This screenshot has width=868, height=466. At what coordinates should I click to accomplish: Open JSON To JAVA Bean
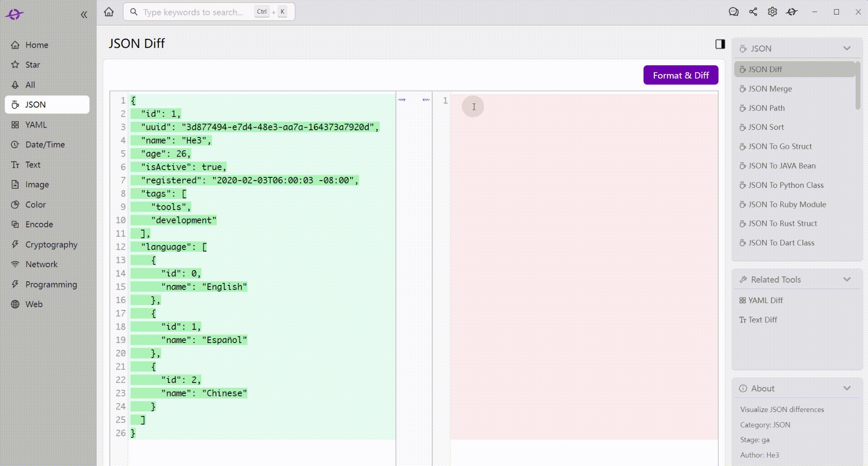[x=795, y=166]
